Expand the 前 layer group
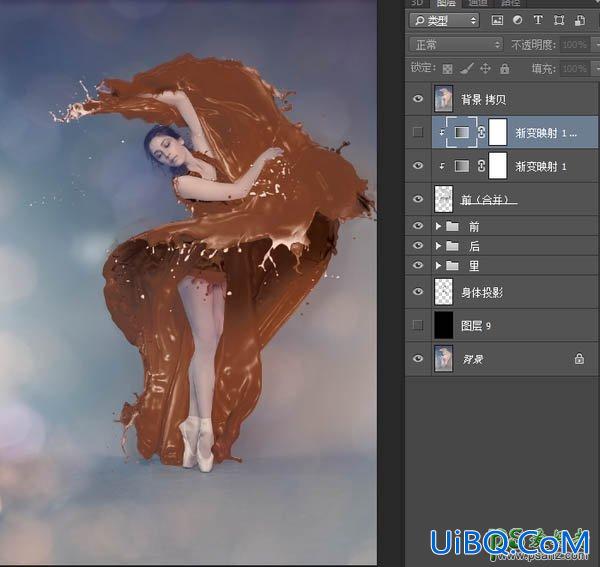The width and height of the screenshot is (600, 567). (439, 226)
